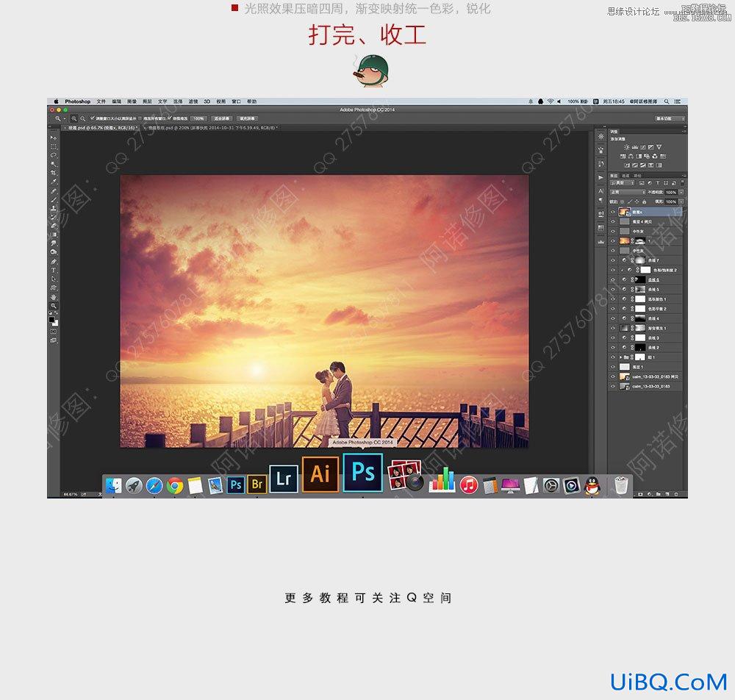The height and width of the screenshot is (700, 735).
Task: Select the Eraser tool
Action: click(54, 226)
